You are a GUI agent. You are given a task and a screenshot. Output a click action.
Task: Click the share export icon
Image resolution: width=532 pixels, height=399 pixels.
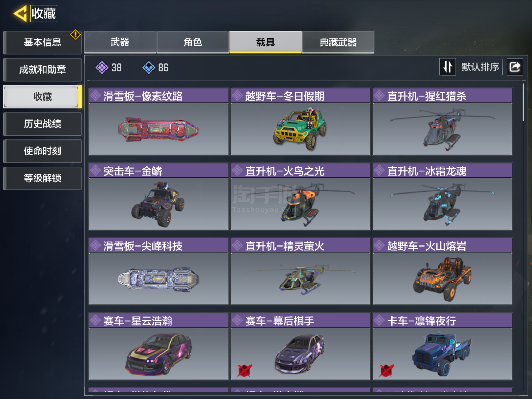(x=515, y=67)
